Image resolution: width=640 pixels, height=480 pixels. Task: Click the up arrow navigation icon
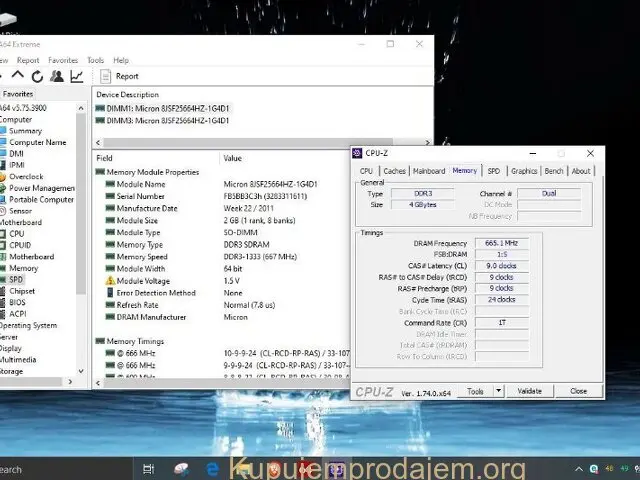17,76
